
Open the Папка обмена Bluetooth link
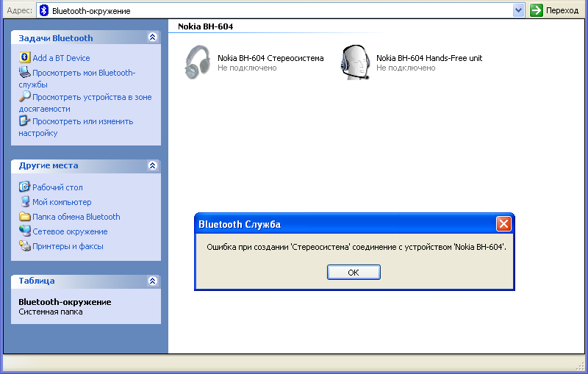(x=76, y=217)
